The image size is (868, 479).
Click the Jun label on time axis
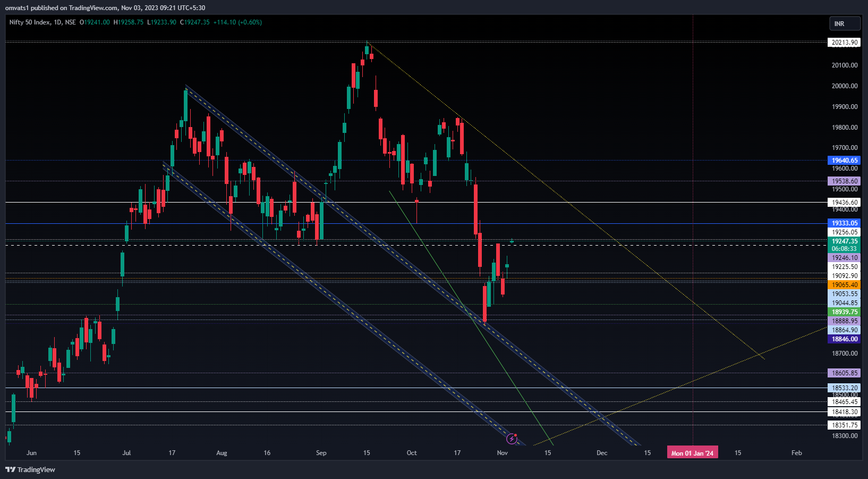(x=31, y=453)
